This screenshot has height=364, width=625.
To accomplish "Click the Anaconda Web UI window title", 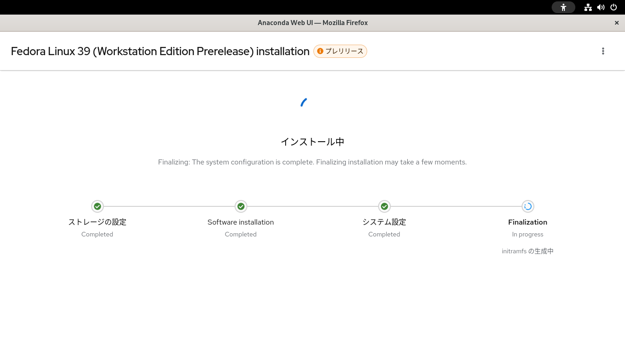I will point(312,23).
